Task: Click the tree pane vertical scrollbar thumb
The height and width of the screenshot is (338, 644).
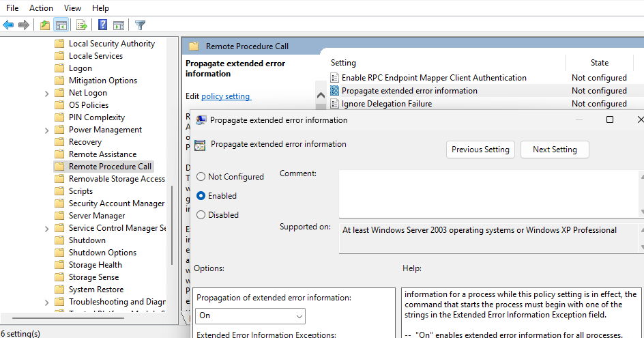Action: (172, 225)
